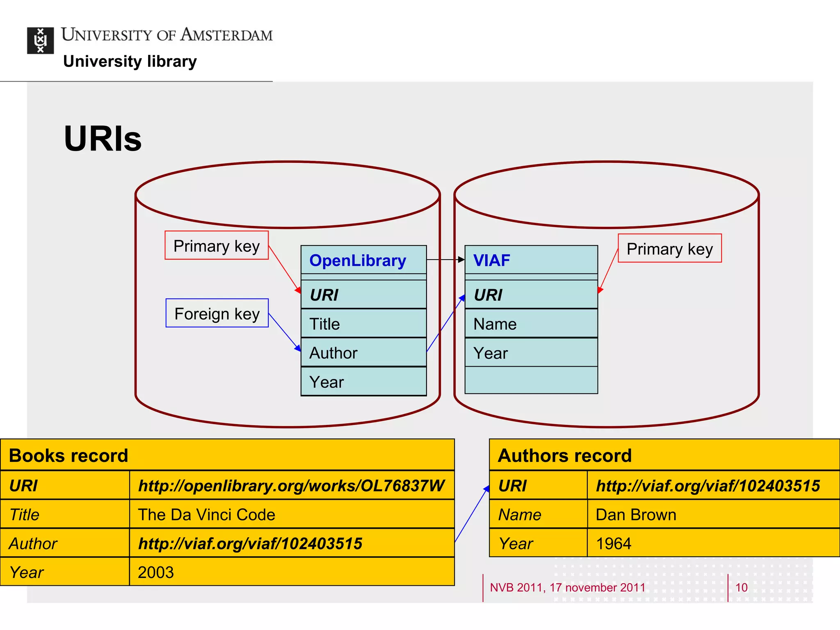
Task: Open the viaf.org link in Books record
Action: (x=250, y=543)
